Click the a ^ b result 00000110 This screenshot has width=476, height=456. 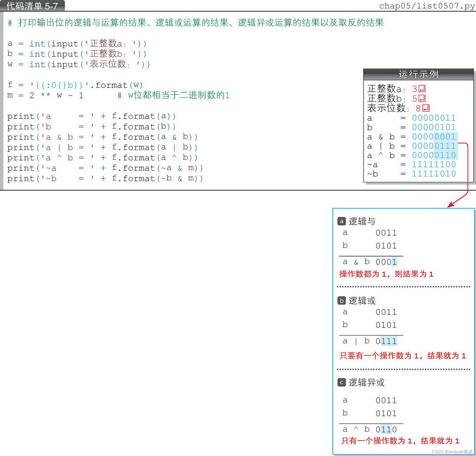[x=434, y=155]
